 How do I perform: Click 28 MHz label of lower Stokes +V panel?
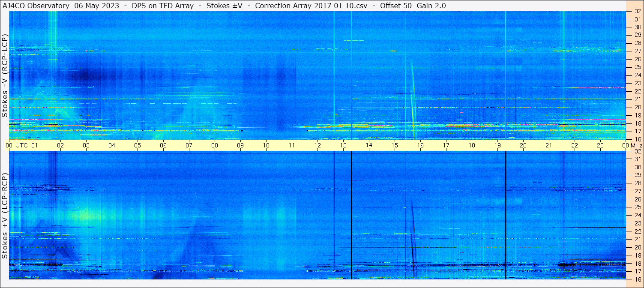tap(637, 183)
